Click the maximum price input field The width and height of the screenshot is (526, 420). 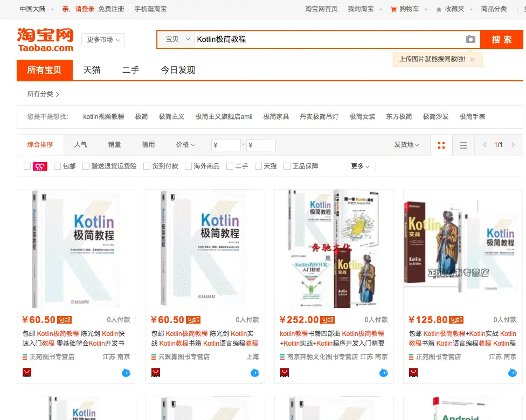point(261,145)
